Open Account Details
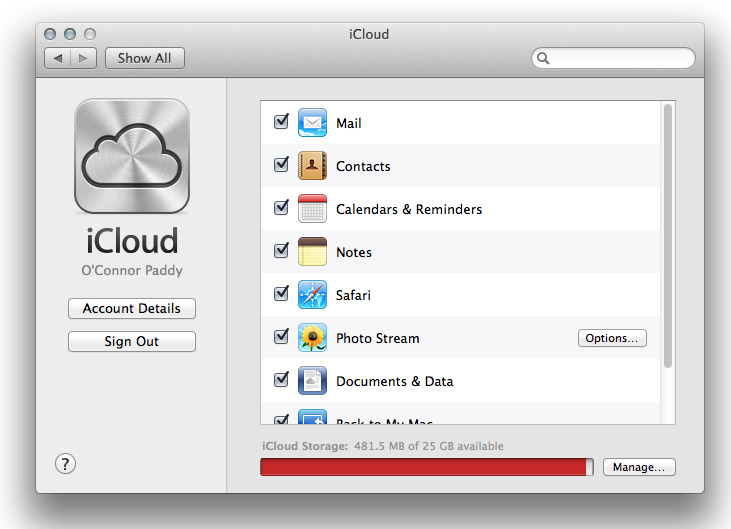This screenshot has height=529, width=731. point(132,309)
